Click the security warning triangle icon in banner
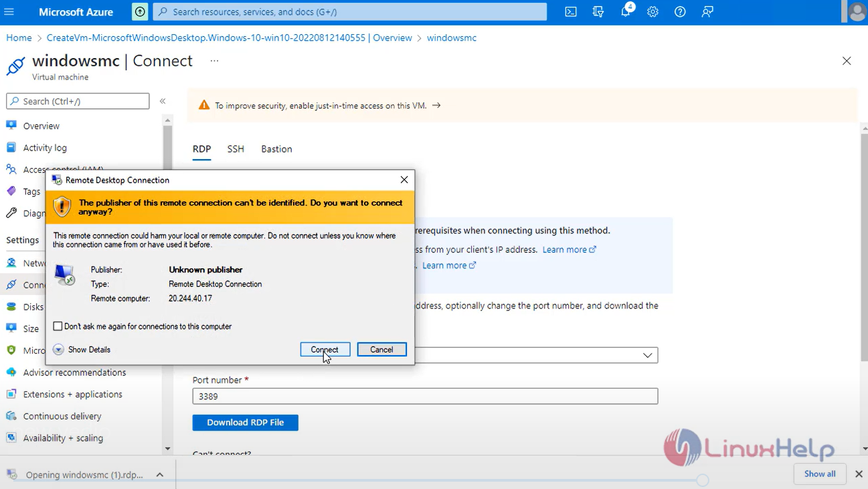Viewport: 868px width, 489px height. pos(203,106)
